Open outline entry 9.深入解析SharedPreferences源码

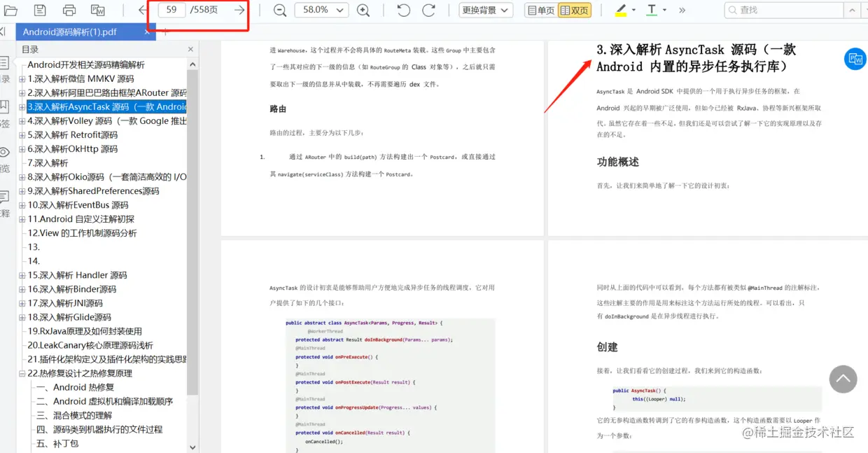pos(93,191)
